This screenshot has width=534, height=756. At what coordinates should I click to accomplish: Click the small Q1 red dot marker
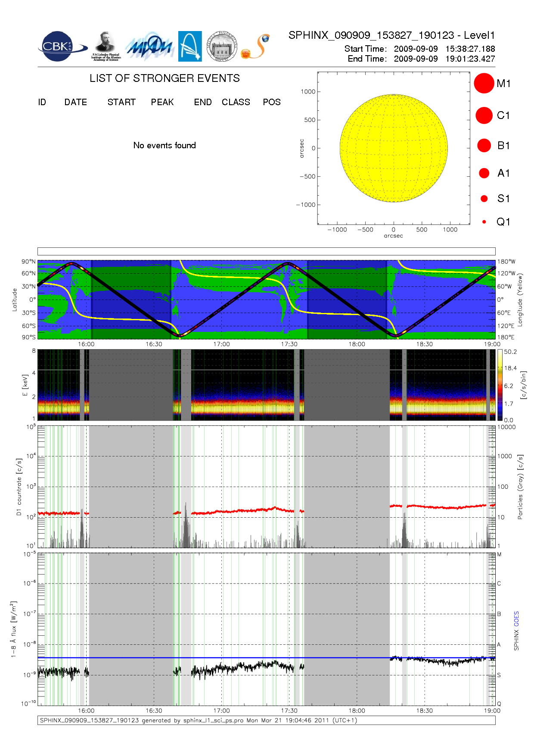click(484, 222)
